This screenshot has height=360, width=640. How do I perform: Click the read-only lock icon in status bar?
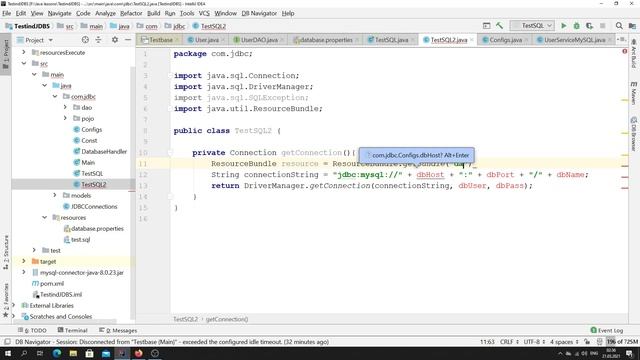click(587, 342)
